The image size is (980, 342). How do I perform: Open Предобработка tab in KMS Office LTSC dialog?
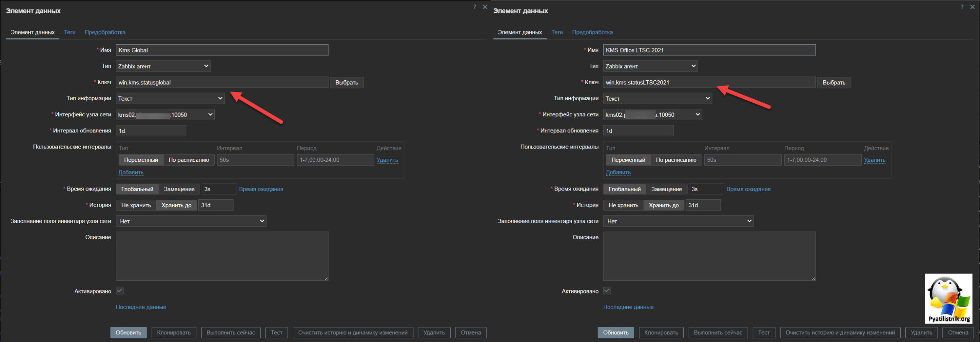click(x=592, y=32)
